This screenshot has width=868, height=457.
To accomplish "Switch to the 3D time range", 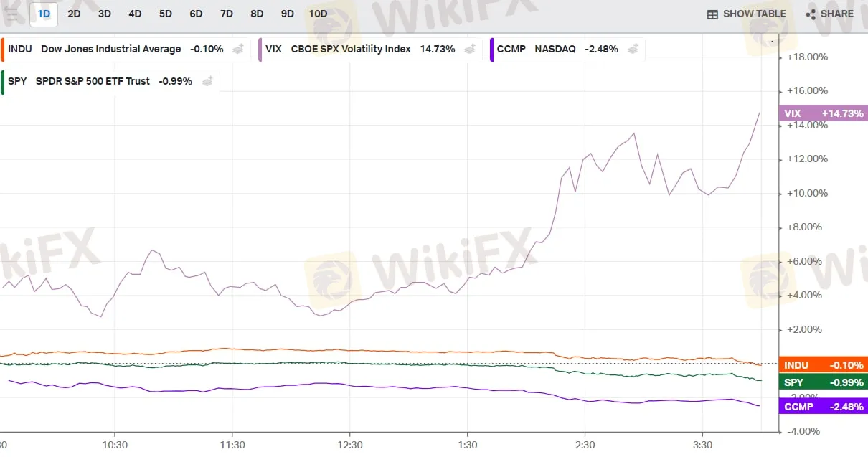I will (105, 14).
